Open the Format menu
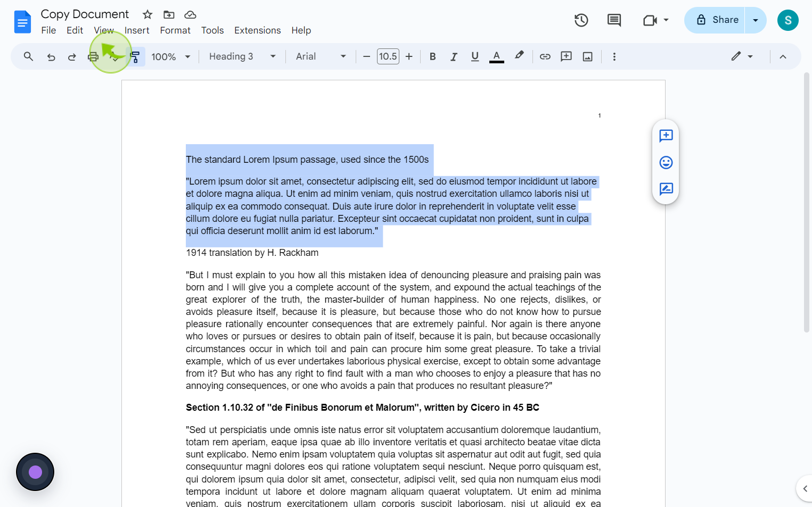812x507 pixels. (175, 30)
